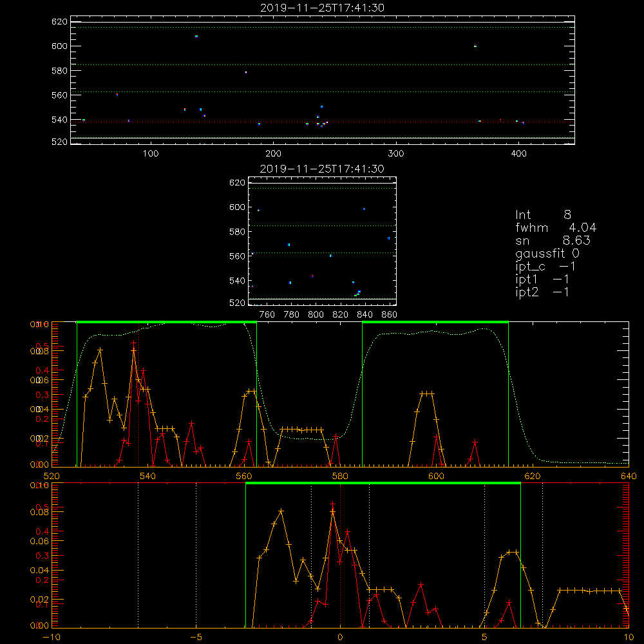Click y-axis label 580 on middle plot
644x644 pixels.
[237, 232]
